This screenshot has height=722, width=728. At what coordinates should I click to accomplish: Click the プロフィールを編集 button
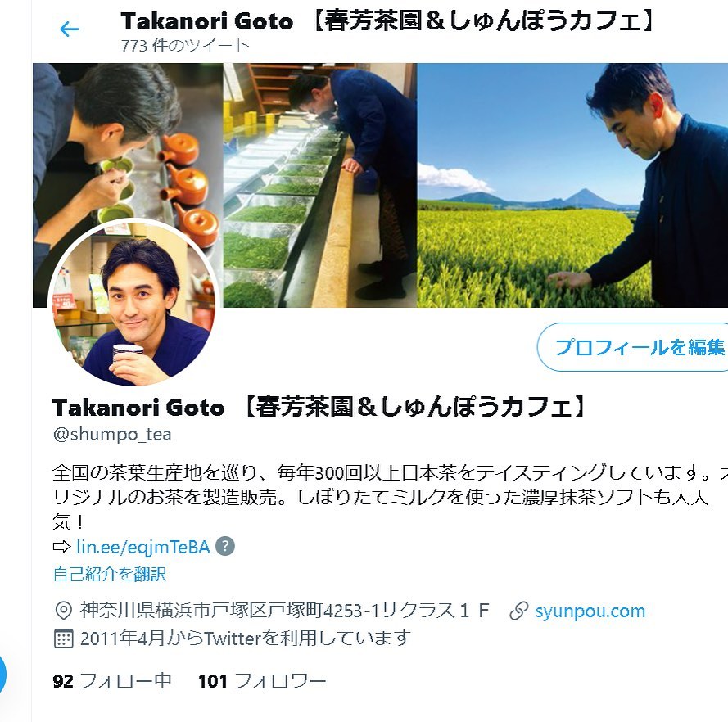pyautogui.click(x=633, y=347)
